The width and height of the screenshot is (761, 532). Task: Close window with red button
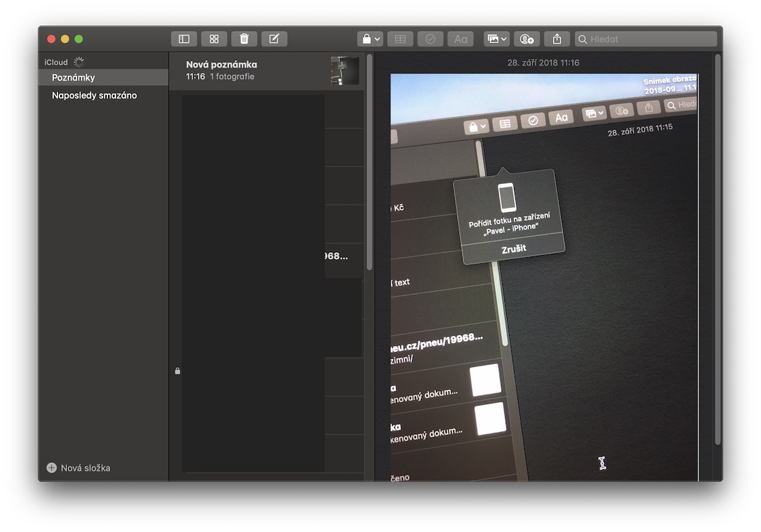[x=51, y=39]
